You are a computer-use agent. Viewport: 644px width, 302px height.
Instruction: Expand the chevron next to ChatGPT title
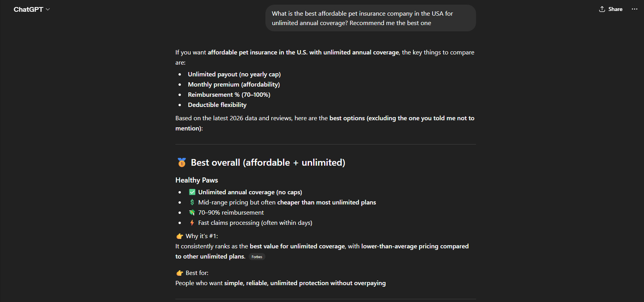tap(47, 9)
